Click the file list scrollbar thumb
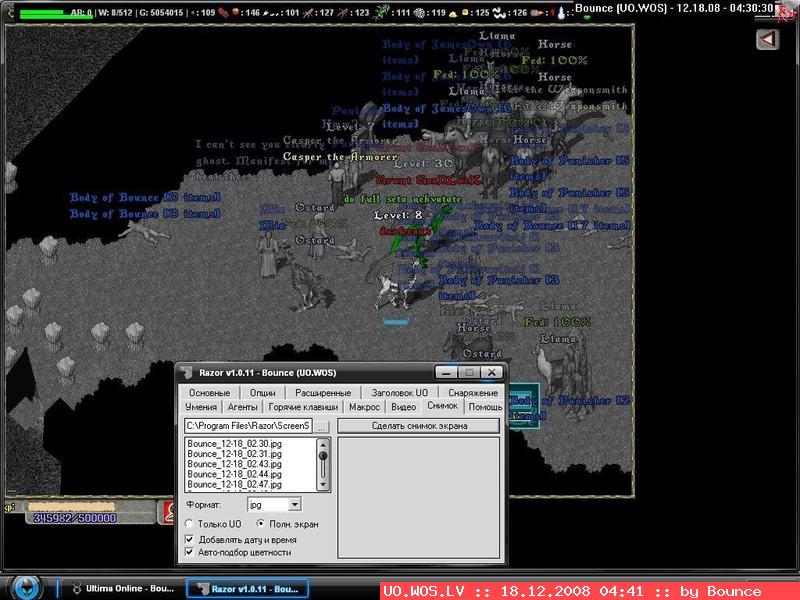Screen dimensions: 800x600 point(323,457)
